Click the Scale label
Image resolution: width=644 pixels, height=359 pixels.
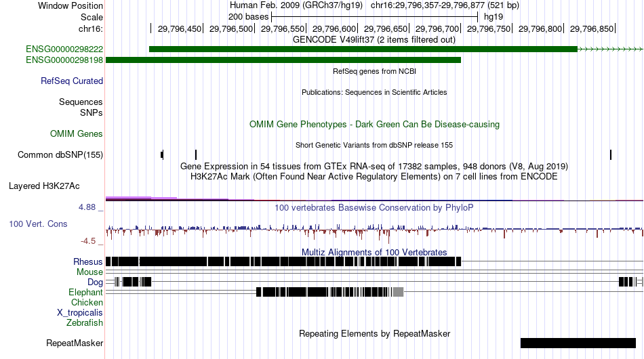tap(92, 17)
